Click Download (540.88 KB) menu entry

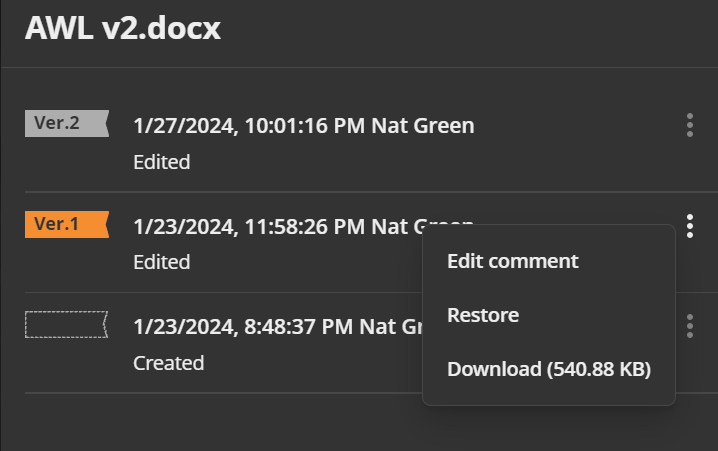(x=549, y=369)
